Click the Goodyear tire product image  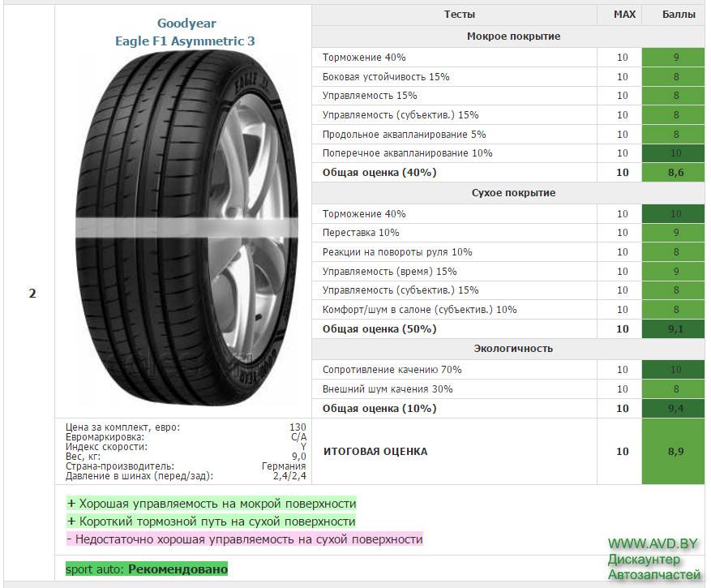186,228
